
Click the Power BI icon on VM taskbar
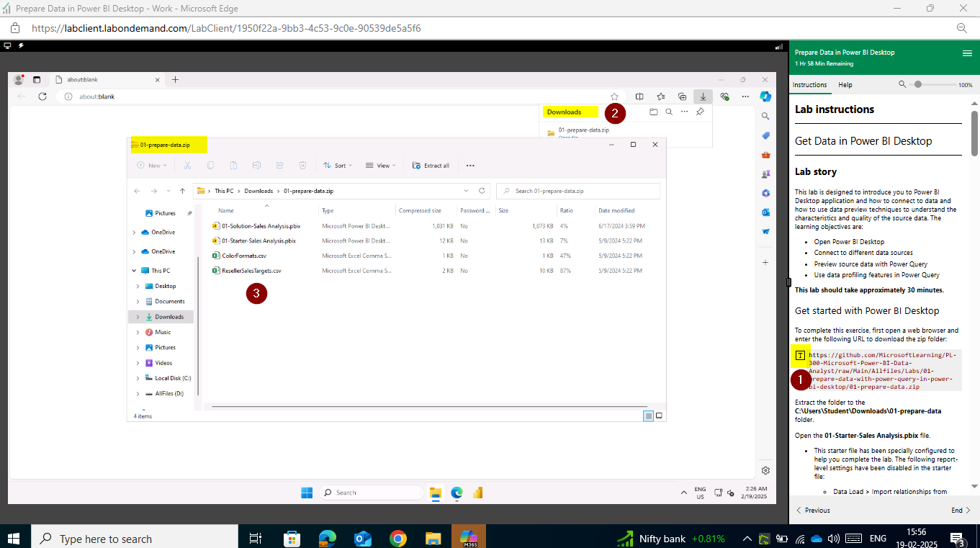pos(477,493)
